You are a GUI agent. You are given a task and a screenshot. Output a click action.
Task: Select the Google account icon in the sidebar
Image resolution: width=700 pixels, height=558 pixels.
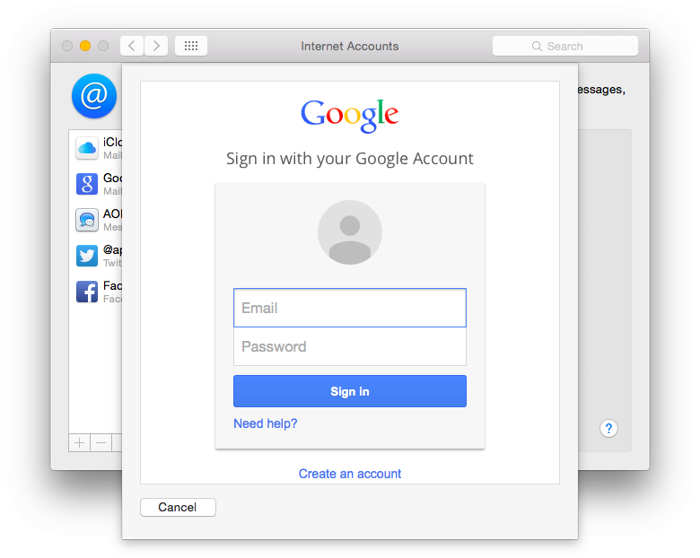point(87,184)
